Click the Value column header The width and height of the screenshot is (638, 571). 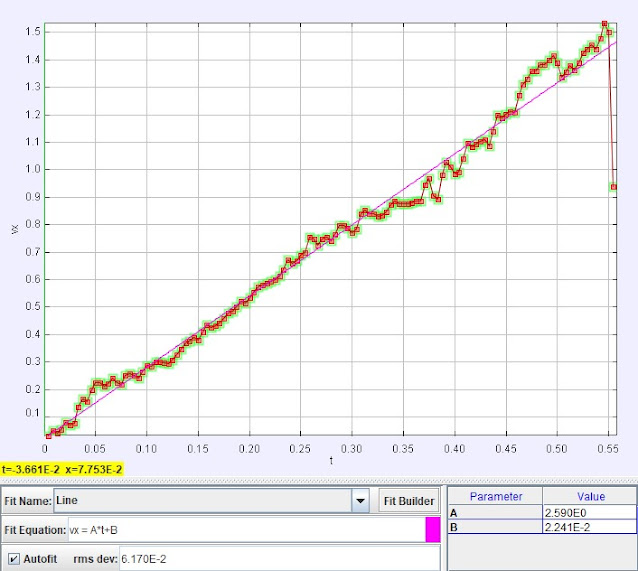click(590, 497)
